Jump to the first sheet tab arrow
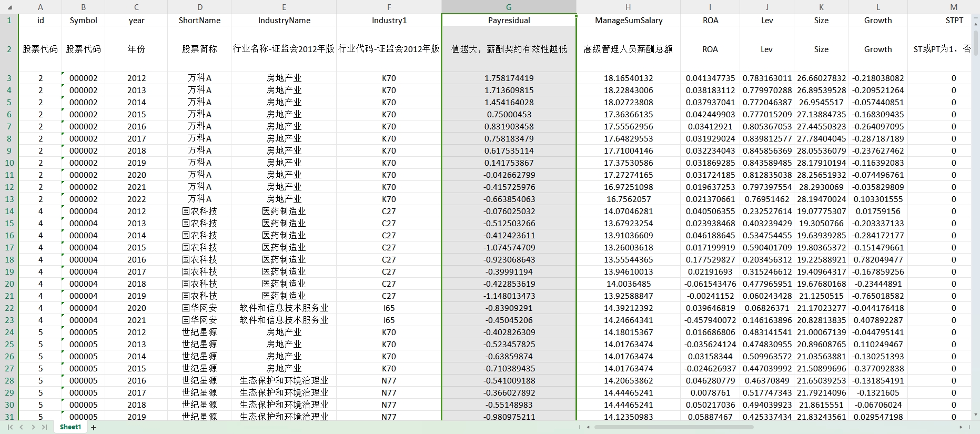The height and width of the screenshot is (434, 980). point(10,427)
